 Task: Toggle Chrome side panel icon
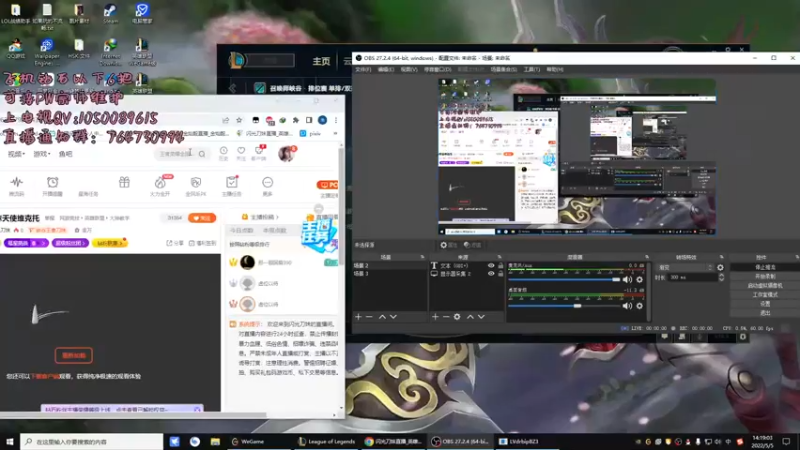pos(309,120)
